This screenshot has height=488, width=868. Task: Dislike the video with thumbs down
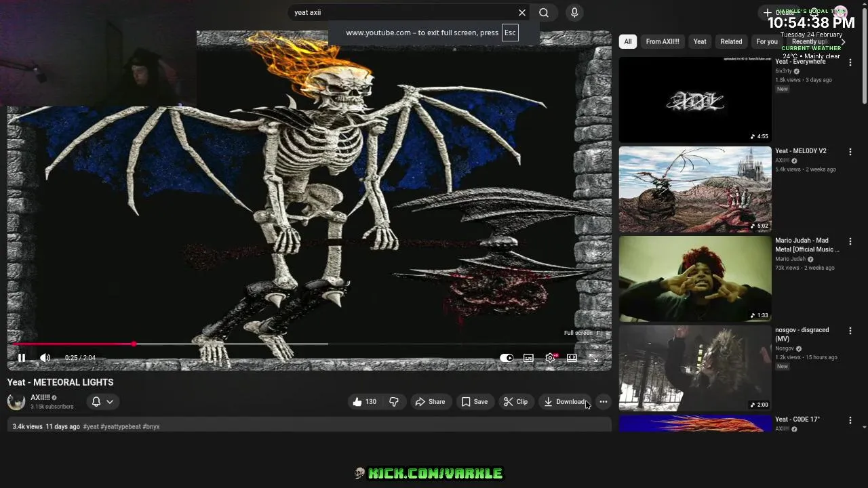[394, 402]
